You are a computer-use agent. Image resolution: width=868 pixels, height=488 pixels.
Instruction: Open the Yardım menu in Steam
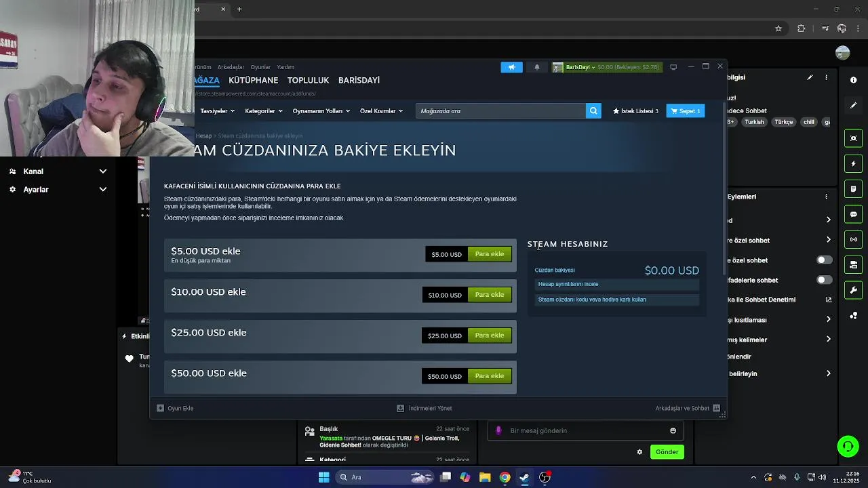(285, 67)
